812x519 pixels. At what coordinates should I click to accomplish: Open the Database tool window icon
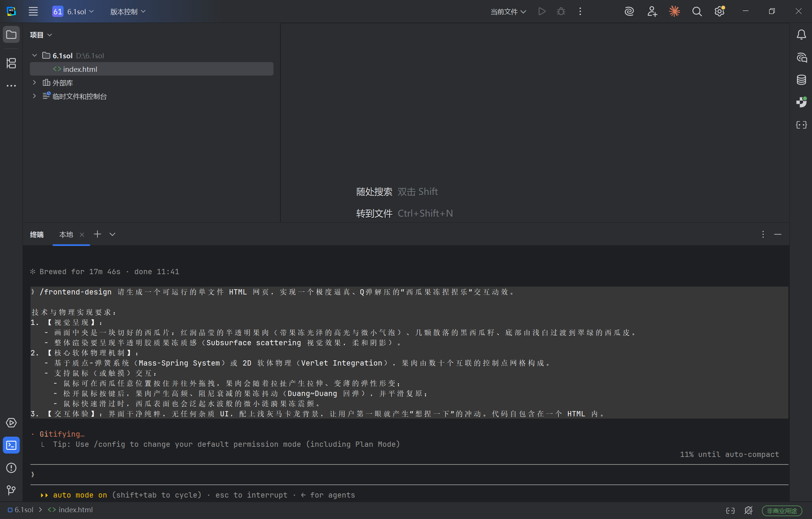[x=801, y=80]
